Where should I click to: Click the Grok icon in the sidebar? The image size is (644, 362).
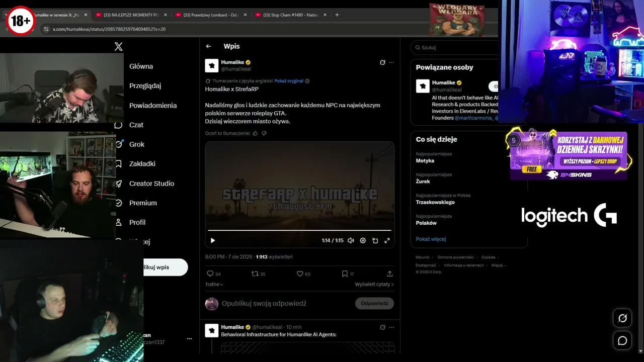tap(119, 144)
